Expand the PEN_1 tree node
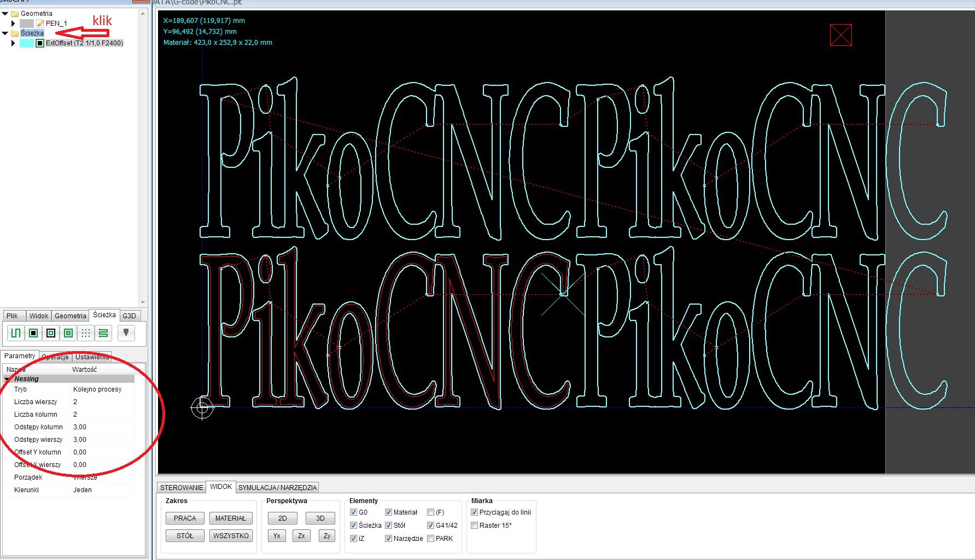 tap(13, 24)
